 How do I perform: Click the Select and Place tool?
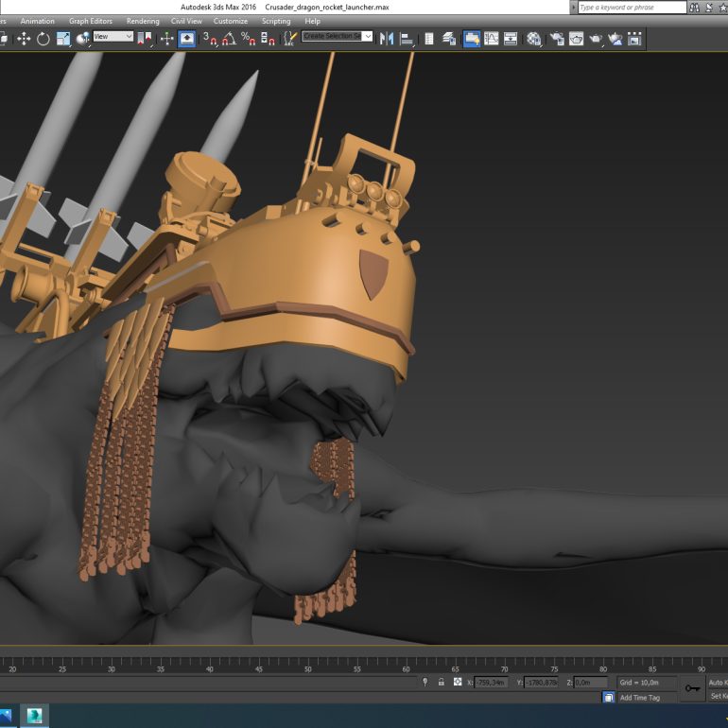click(82, 39)
